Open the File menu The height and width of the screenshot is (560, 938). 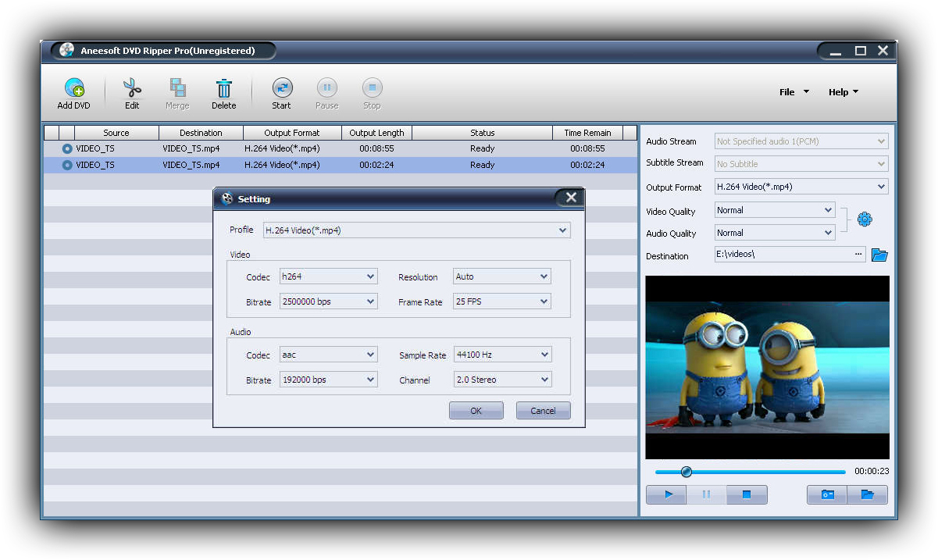tap(794, 92)
